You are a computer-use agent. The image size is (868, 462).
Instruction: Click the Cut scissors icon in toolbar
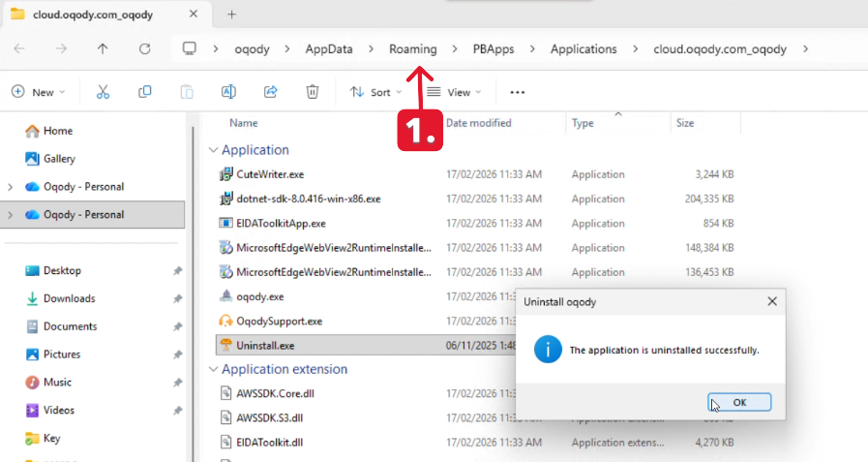[103, 92]
